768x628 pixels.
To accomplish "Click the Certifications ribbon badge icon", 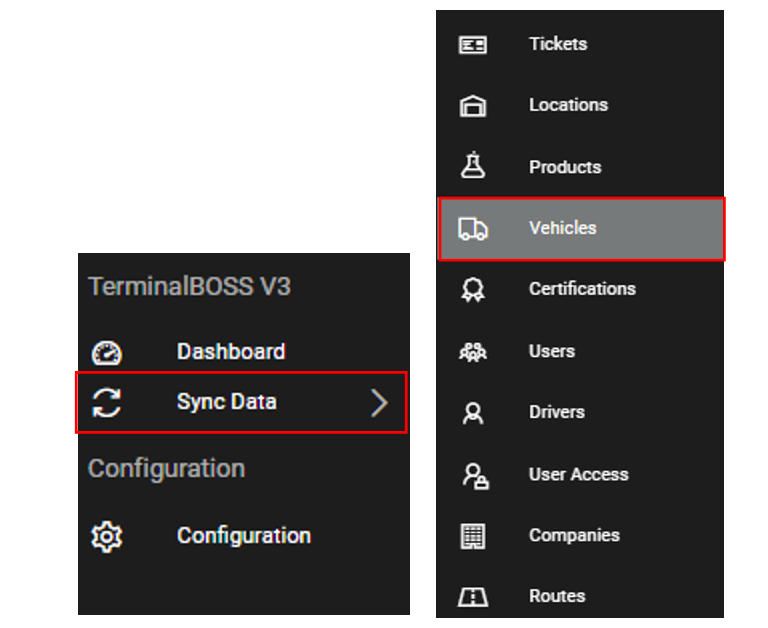I will 473,290.
